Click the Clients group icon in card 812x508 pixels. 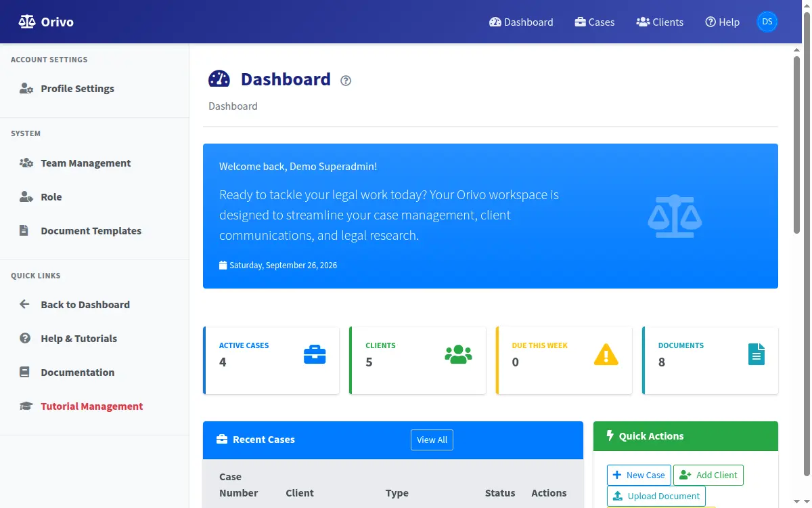458,354
